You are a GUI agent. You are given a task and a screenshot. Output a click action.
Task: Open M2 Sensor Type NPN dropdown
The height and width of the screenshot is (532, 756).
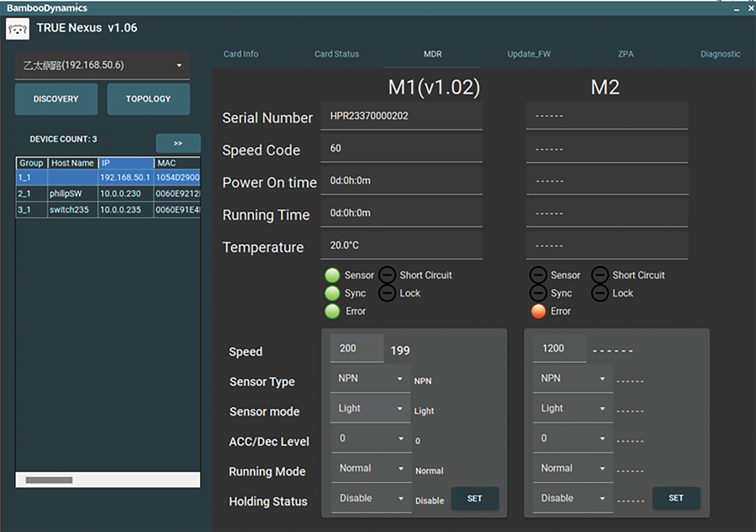click(x=573, y=378)
